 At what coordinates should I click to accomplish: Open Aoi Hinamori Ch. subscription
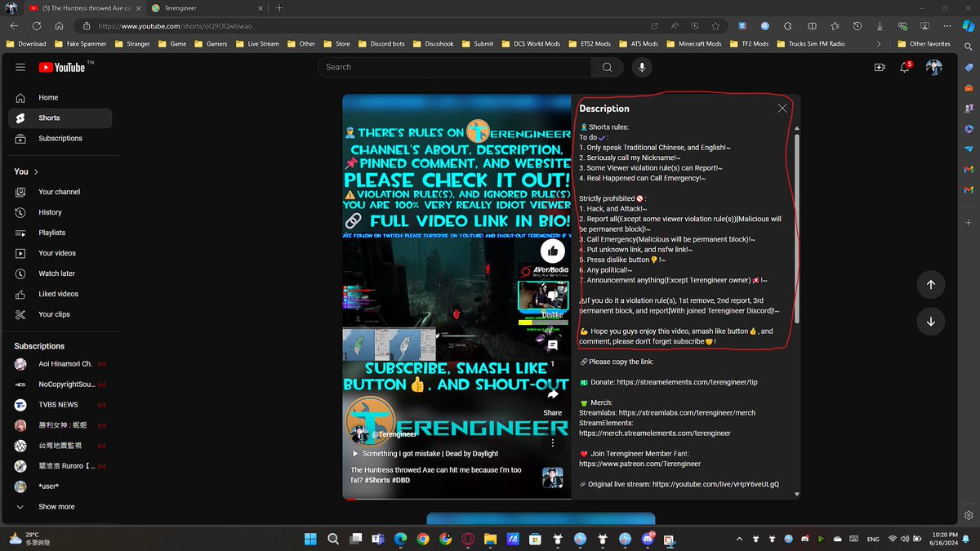coord(60,364)
